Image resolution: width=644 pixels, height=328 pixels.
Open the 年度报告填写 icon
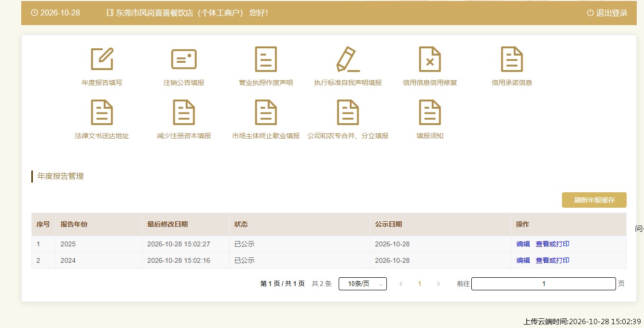(x=102, y=59)
